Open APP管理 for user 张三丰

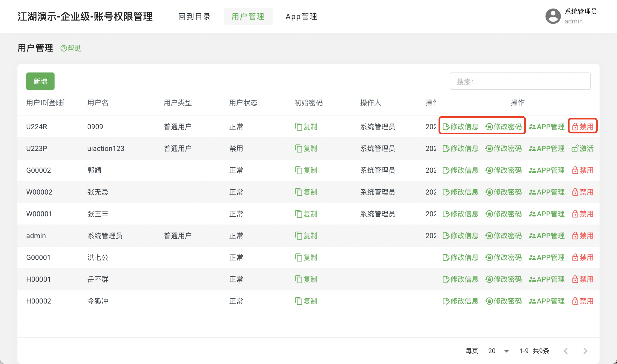[x=547, y=214]
